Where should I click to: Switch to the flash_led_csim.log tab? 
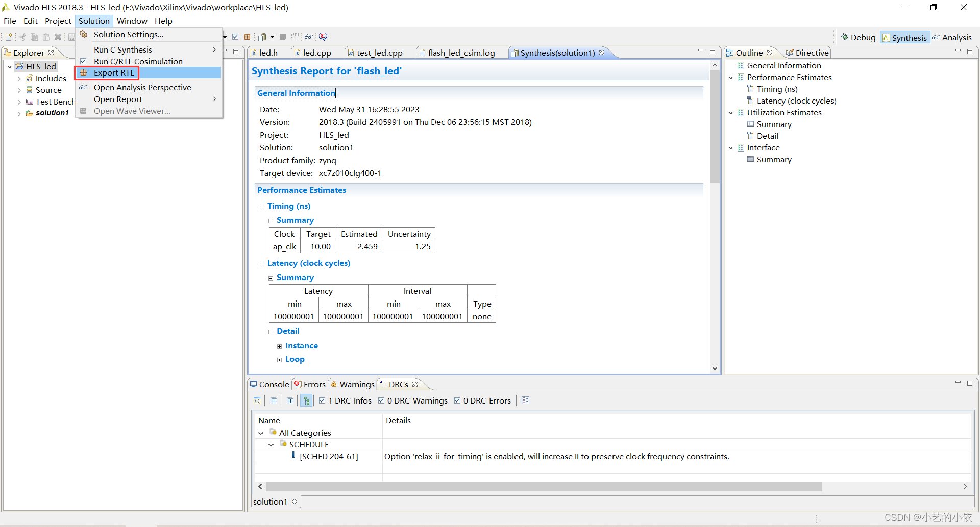click(457, 53)
